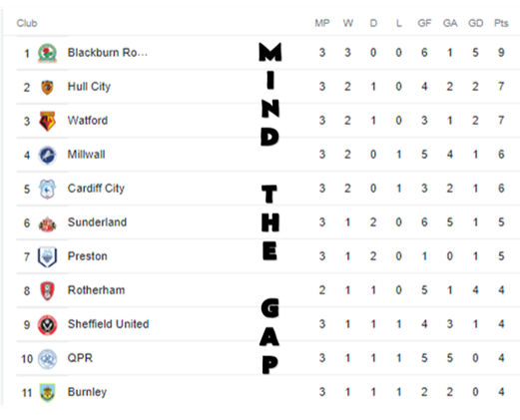Select the QPR hoops badge

47,359
